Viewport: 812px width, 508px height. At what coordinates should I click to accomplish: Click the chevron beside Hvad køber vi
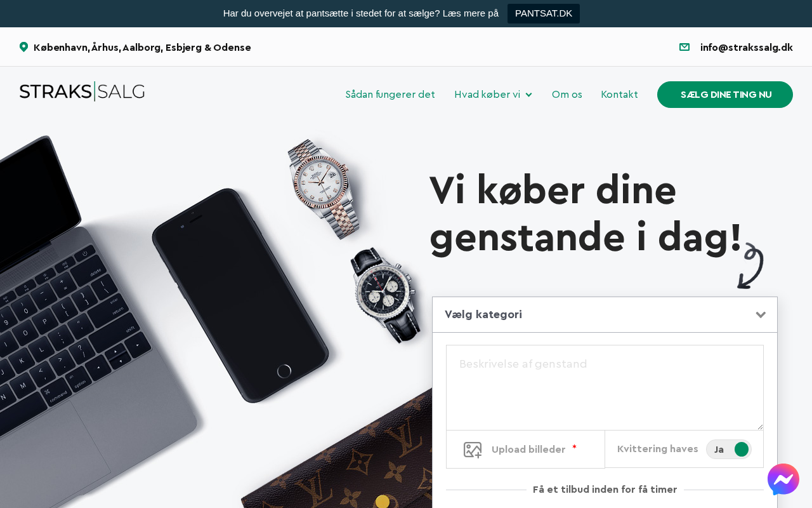pos(529,95)
